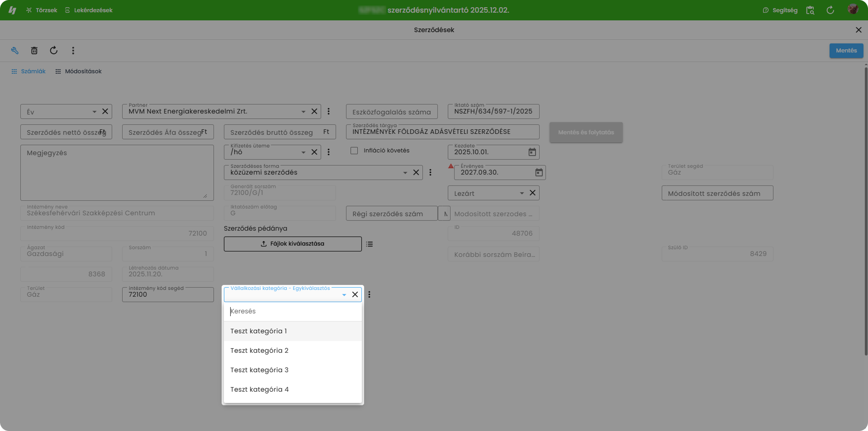The width and height of the screenshot is (868, 431).
Task: Switch to the Módosítások tab
Action: (78, 71)
